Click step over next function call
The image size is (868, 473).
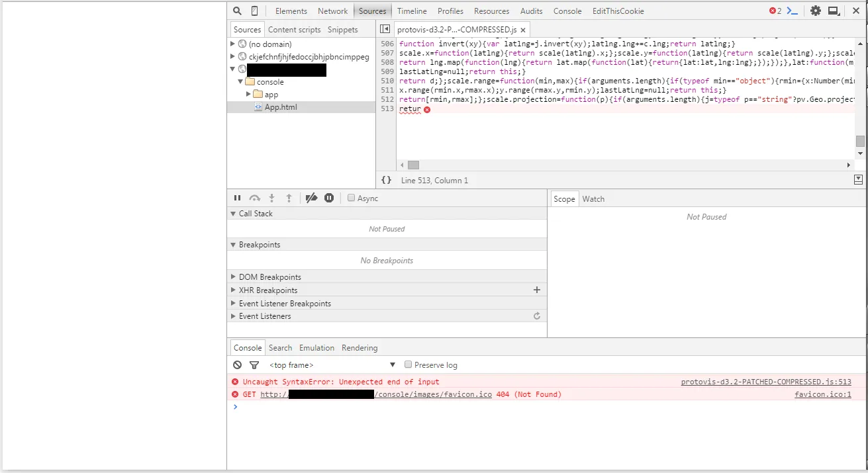coord(255,198)
